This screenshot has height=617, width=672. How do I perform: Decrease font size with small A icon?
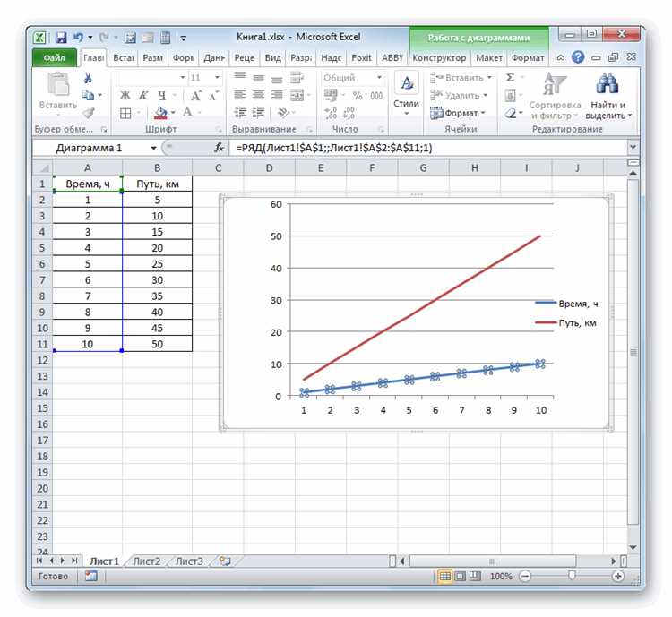point(214,96)
